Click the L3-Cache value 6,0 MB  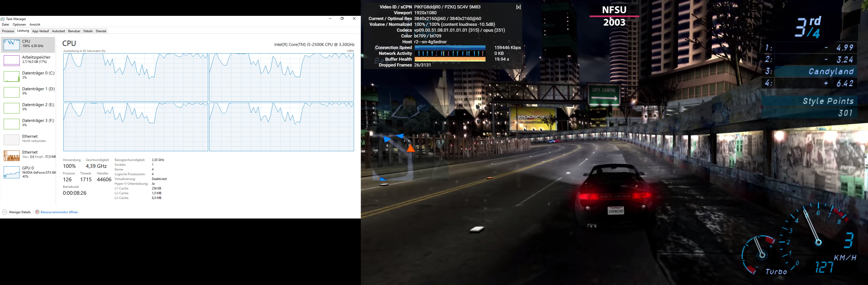[156, 198]
